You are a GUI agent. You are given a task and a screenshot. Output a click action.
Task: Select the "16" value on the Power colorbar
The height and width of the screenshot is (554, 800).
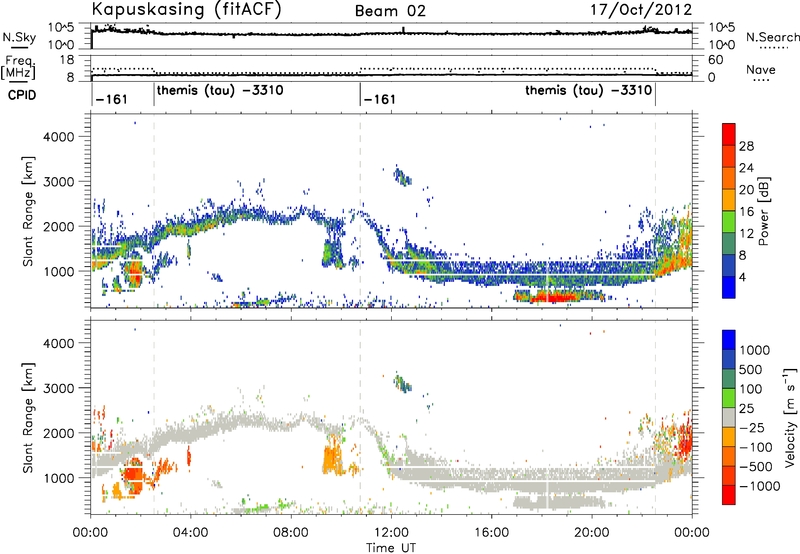click(746, 212)
